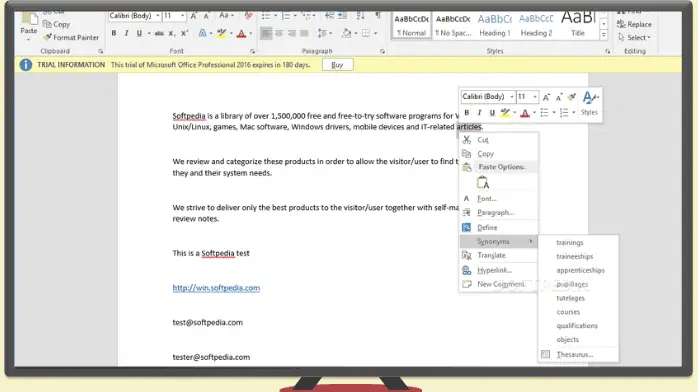Apply the Heading 1 style
The image size is (698, 392).
[x=495, y=26]
